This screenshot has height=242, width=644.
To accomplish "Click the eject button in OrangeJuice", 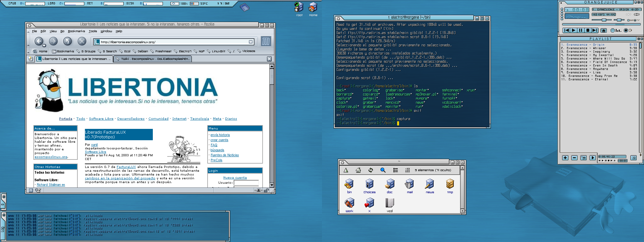I will click(603, 30).
